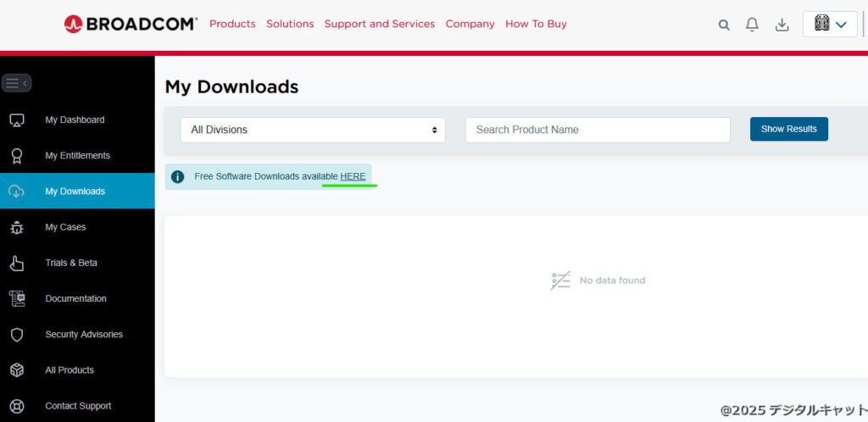Open Documentation from the sidebar
The width and height of the screenshot is (868, 422).
(75, 298)
